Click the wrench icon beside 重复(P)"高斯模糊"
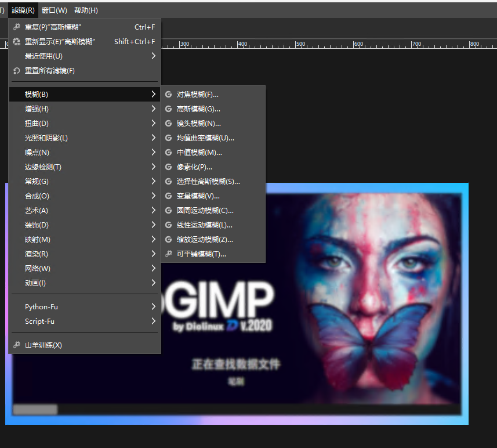Screen dimensions: 497x448 [x=17, y=26]
